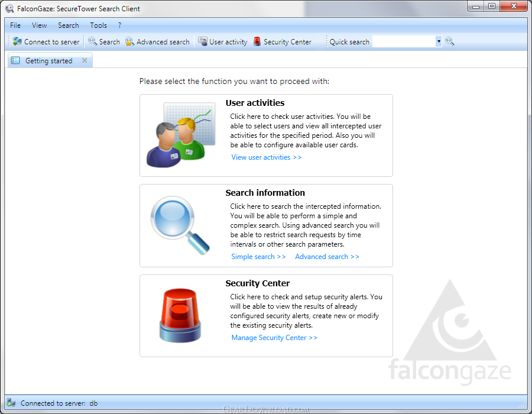Open the Search menu
The image size is (532, 414).
(68, 25)
